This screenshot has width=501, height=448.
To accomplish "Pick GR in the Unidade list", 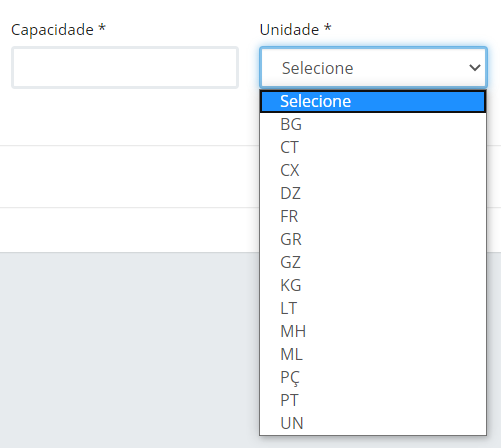I will pyautogui.click(x=373, y=239).
